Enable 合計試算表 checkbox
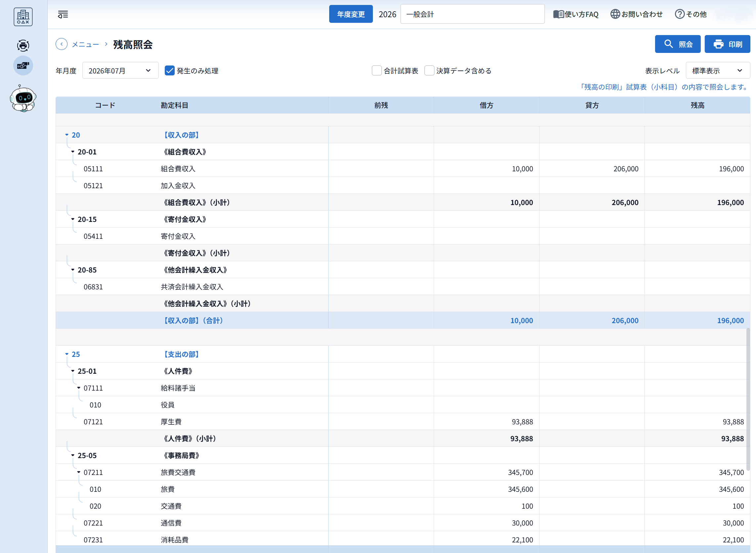The width and height of the screenshot is (756, 553). tap(377, 71)
